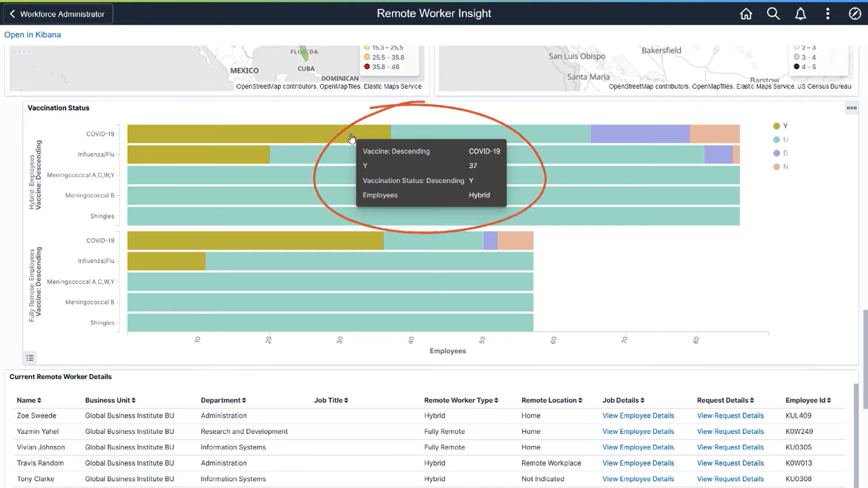
Task: Sort the table by Employee Id column
Action: click(807, 400)
